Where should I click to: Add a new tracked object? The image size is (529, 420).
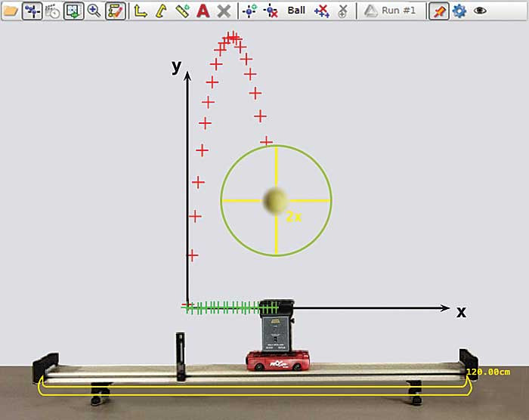tap(249, 11)
